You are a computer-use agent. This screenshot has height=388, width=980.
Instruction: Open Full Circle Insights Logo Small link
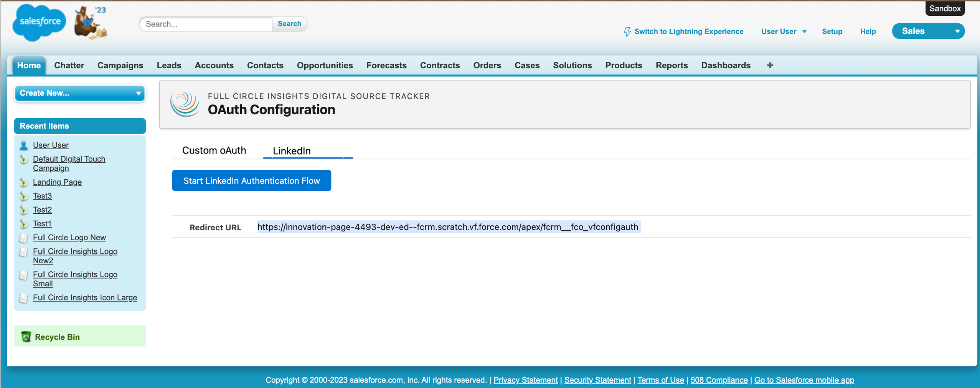click(75, 279)
